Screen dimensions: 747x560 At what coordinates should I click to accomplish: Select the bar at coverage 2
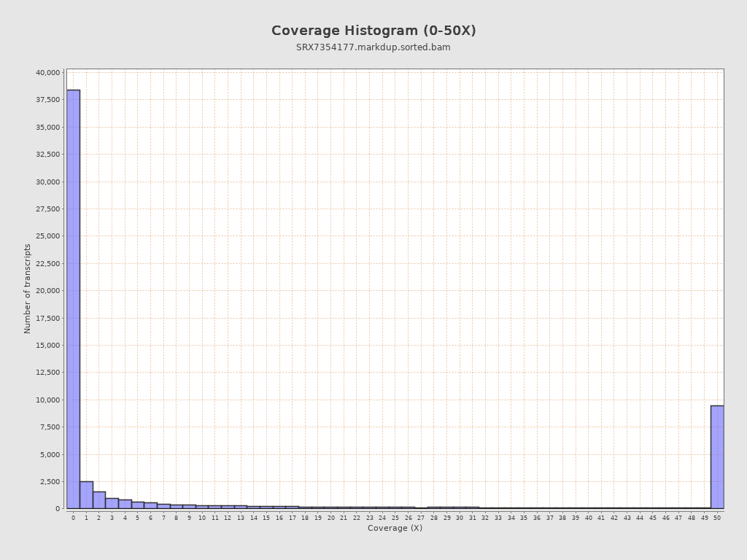(99, 500)
